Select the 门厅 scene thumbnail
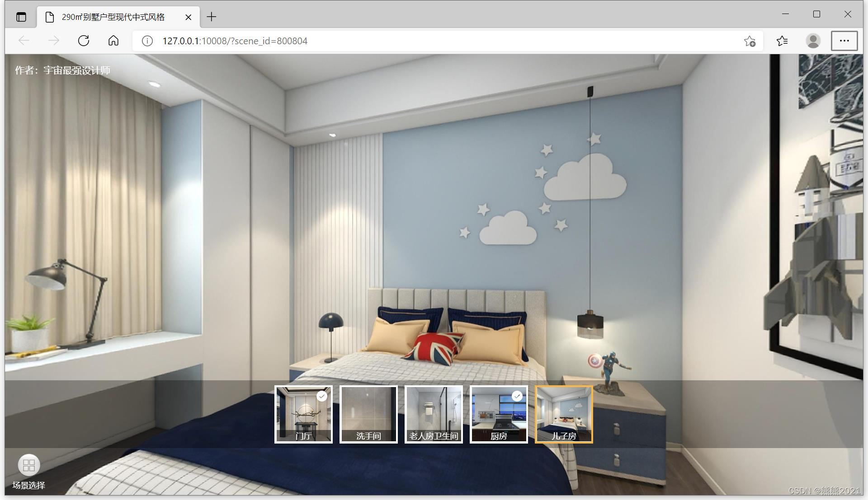 click(x=303, y=414)
